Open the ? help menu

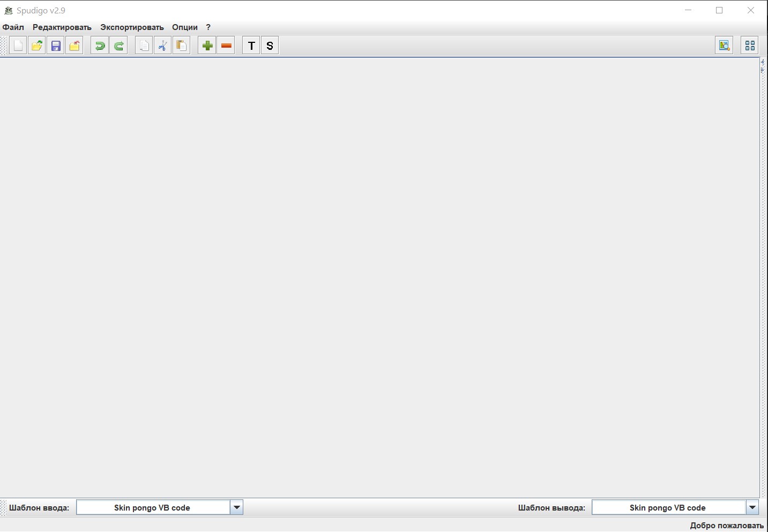[x=208, y=27]
